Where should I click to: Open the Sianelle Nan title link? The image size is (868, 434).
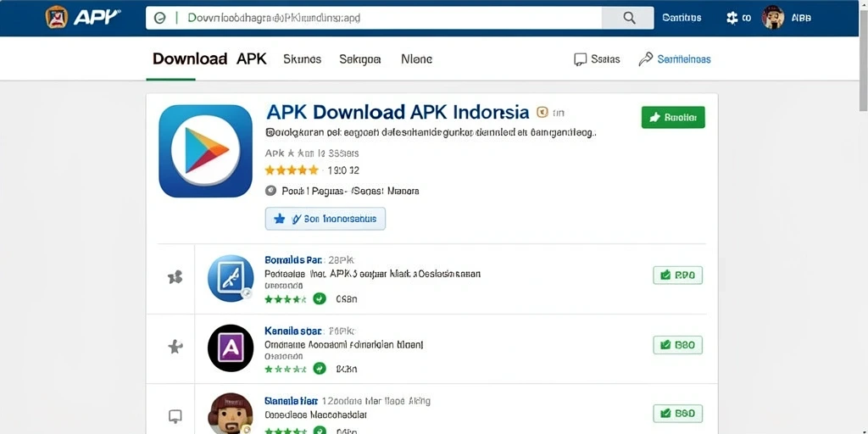tap(292, 400)
